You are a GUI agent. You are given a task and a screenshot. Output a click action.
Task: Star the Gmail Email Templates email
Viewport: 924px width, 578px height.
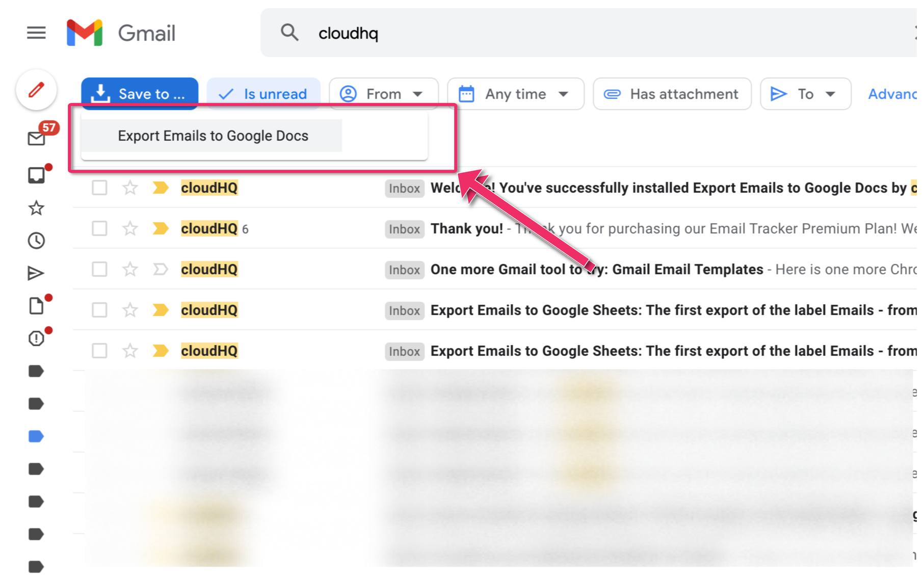[x=130, y=269]
